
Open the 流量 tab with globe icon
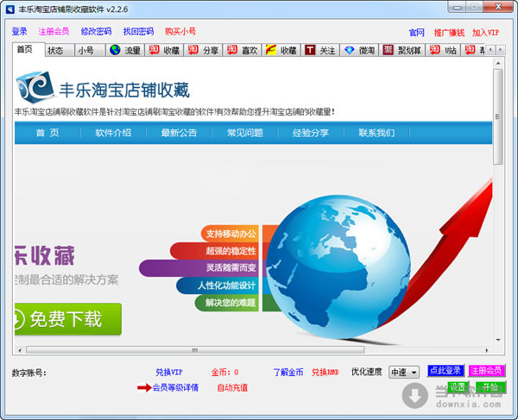[125, 50]
